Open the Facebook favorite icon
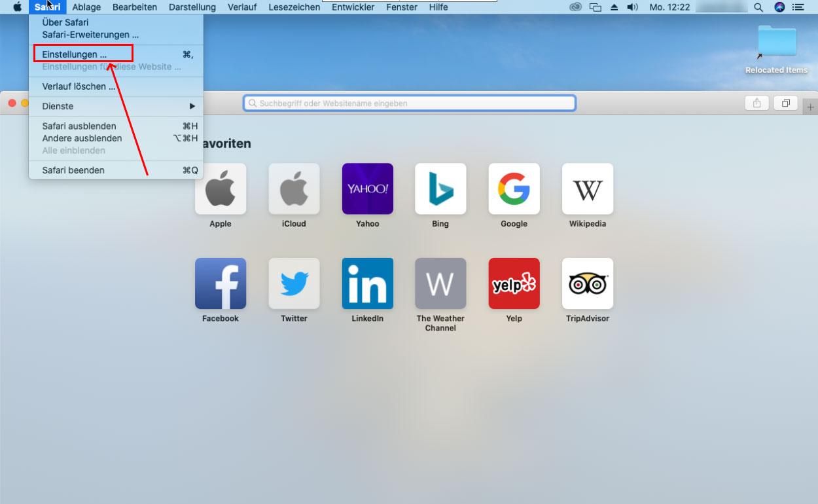818x504 pixels. pyautogui.click(x=221, y=283)
